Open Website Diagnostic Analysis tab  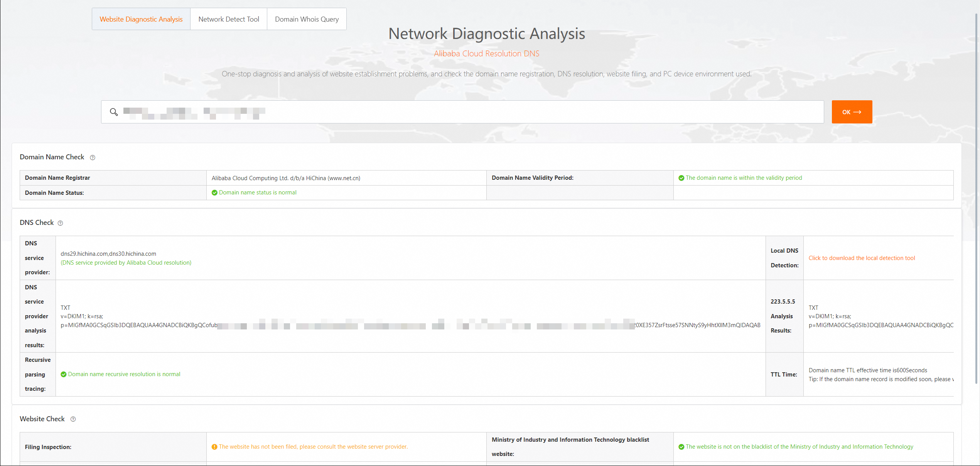(x=141, y=19)
